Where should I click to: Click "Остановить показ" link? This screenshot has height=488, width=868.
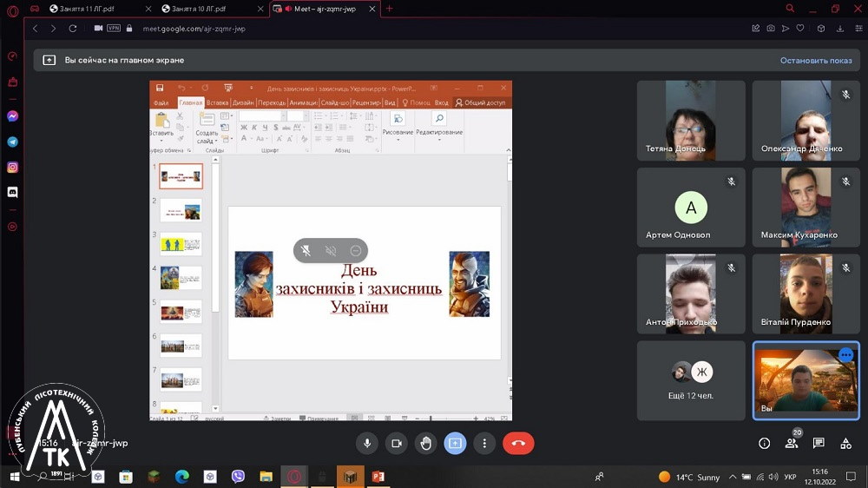pyautogui.click(x=816, y=61)
